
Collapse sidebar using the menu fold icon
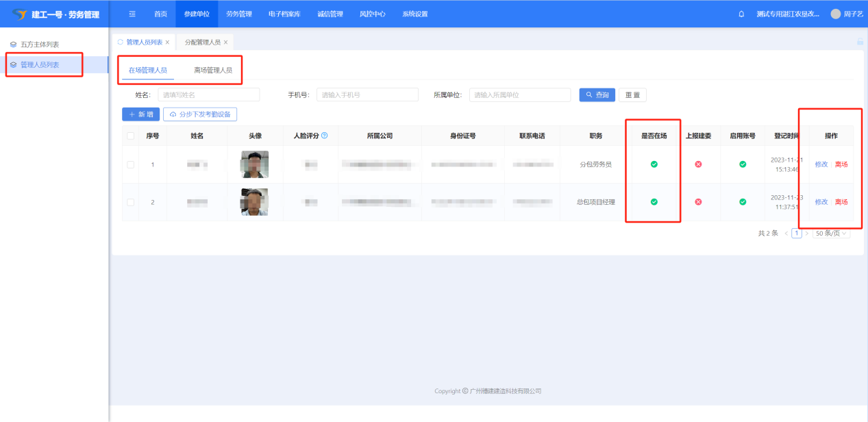click(x=132, y=14)
